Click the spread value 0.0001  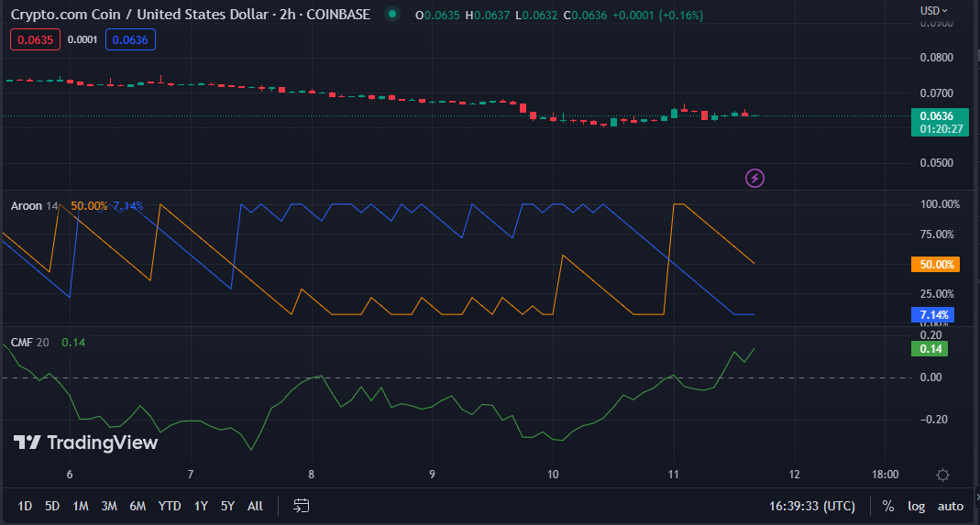tap(83, 40)
